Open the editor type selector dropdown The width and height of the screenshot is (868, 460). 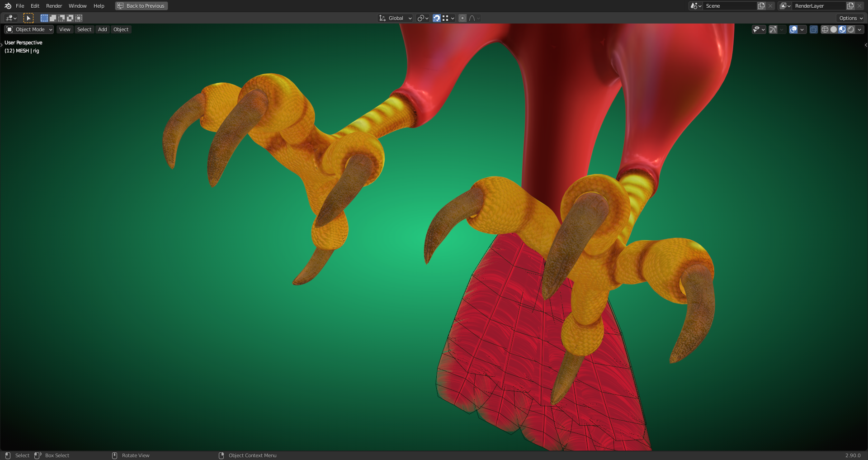(x=11, y=18)
